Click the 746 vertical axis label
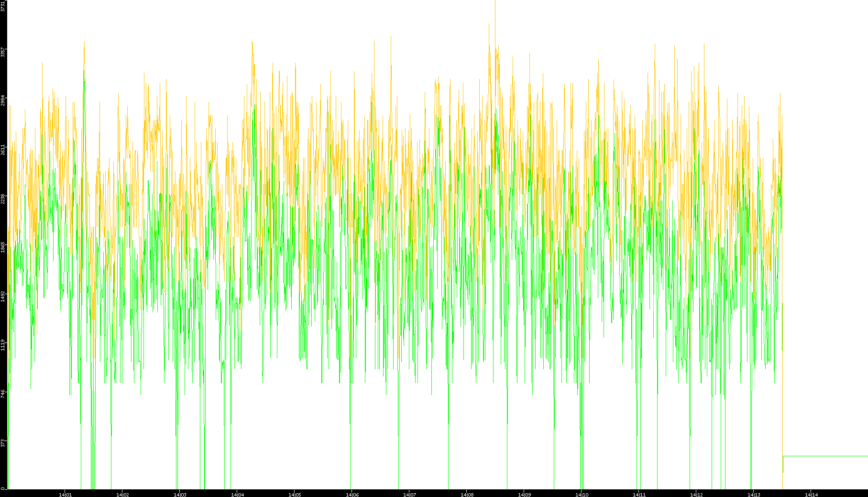This screenshot has height=497, width=868. pyautogui.click(x=3, y=393)
